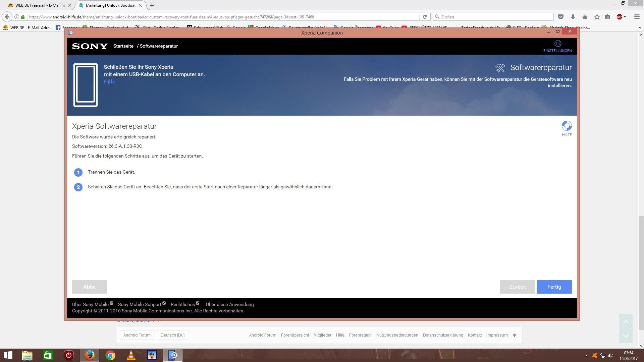The width and height of the screenshot is (644, 362).
Task: Open Impressum footer link
Action: [x=497, y=335]
